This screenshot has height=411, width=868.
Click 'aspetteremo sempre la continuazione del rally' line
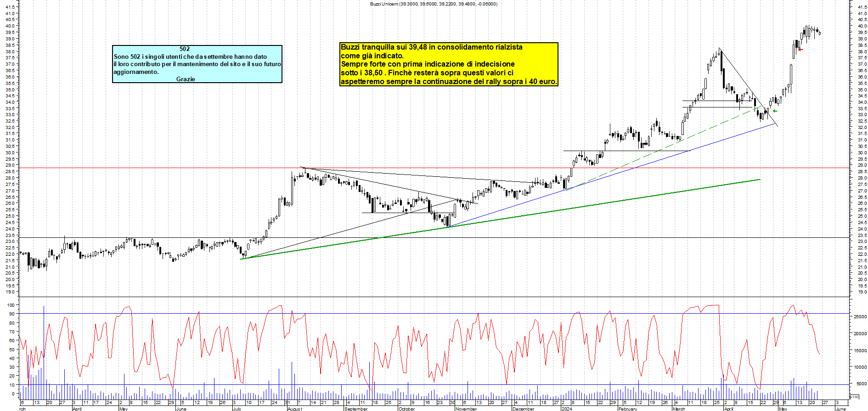(449, 81)
